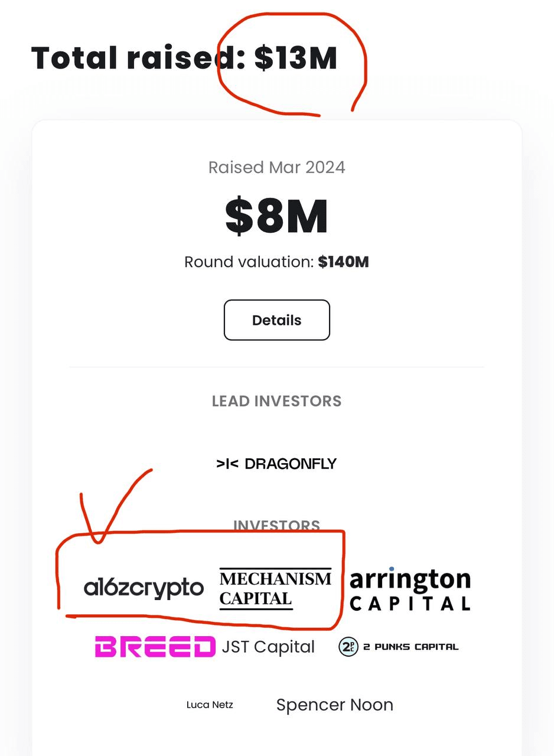Click the Dragonfly >|< symbol

227,464
